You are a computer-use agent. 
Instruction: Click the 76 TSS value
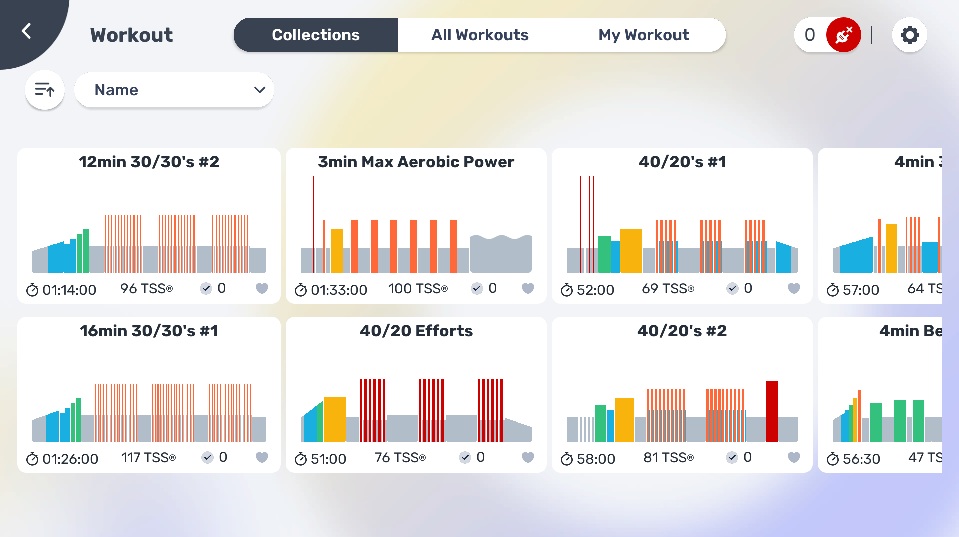pos(400,457)
